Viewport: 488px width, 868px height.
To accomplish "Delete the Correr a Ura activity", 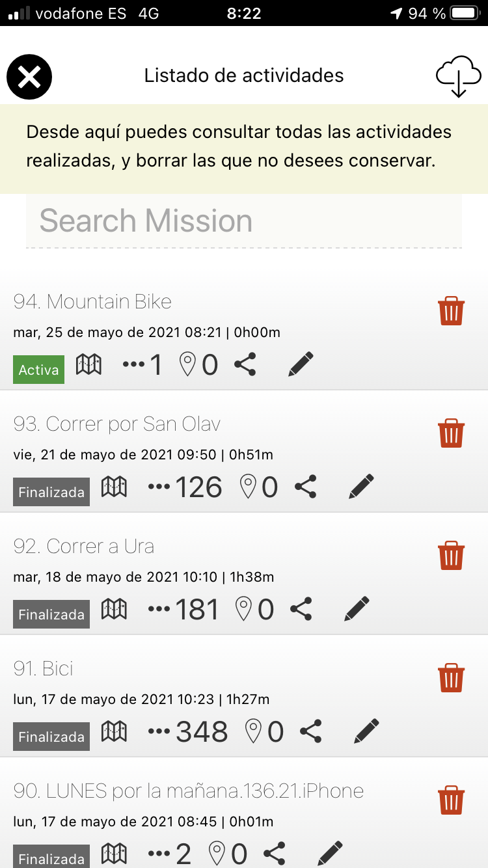I will click(x=451, y=556).
